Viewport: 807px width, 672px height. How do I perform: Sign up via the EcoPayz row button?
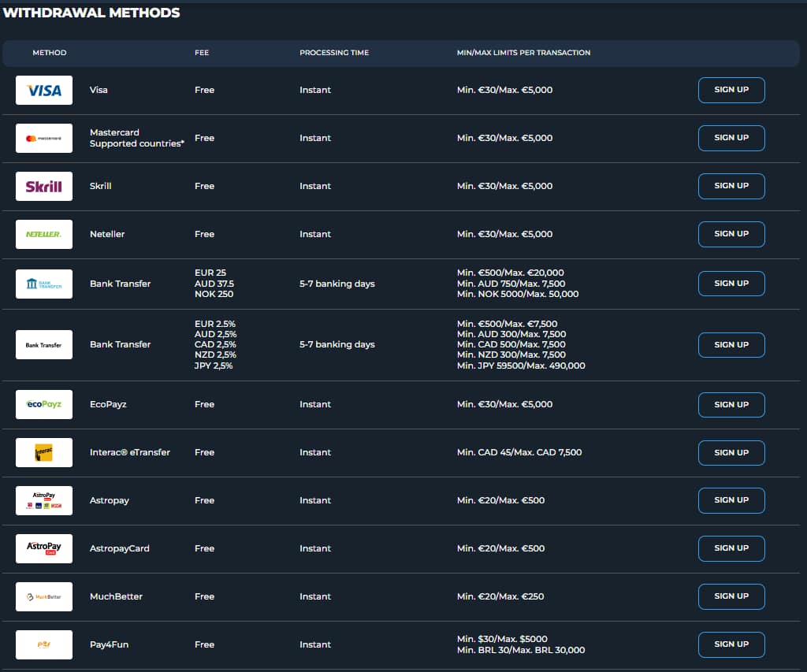[x=731, y=405]
